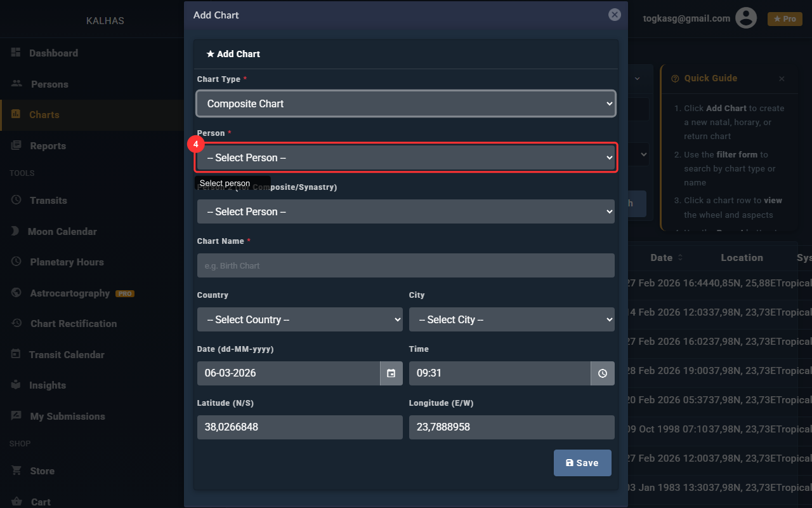This screenshot has height=508, width=812.
Task: Open the Chart Type dropdown
Action: [x=405, y=104]
